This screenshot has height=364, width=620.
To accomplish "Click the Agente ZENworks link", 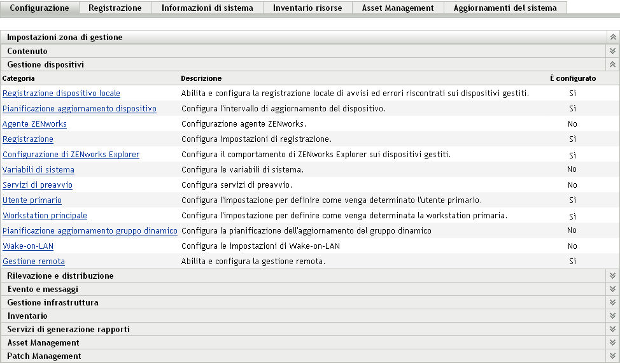I will (34, 124).
